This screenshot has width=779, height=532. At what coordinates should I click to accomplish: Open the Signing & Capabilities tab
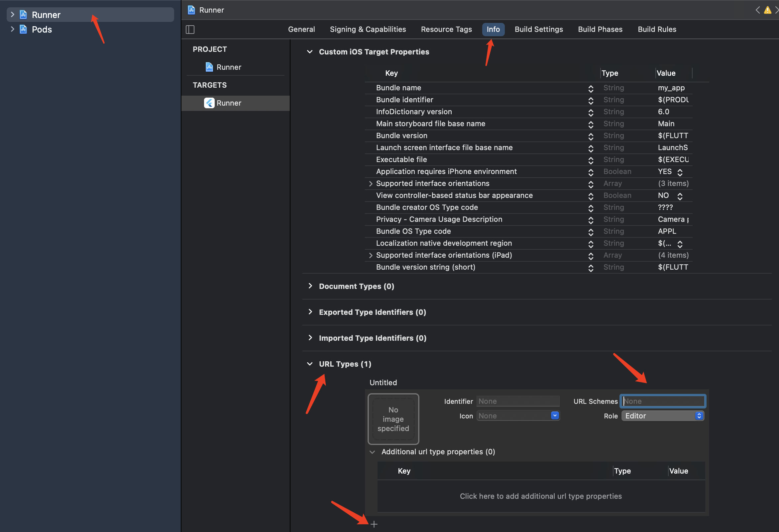tap(368, 30)
